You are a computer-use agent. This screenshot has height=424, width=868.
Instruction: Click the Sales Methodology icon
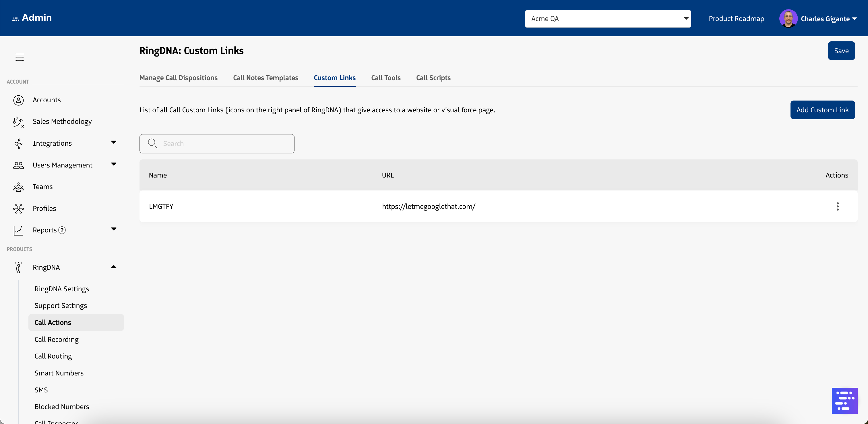point(18,122)
